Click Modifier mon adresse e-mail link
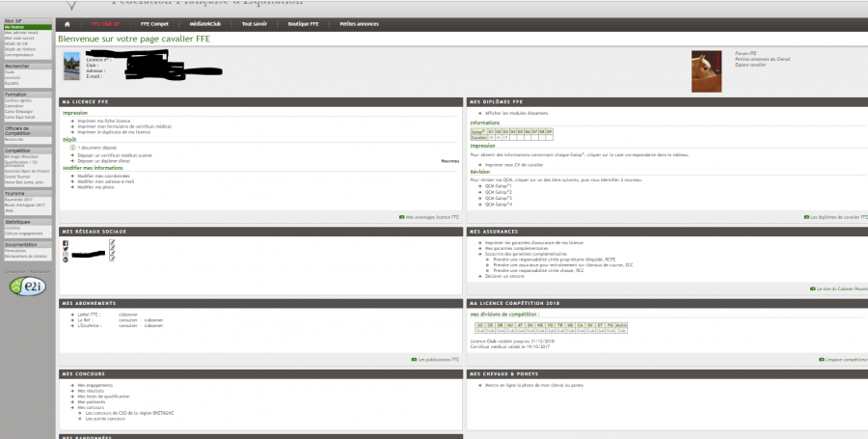868x439 pixels. tap(106, 181)
